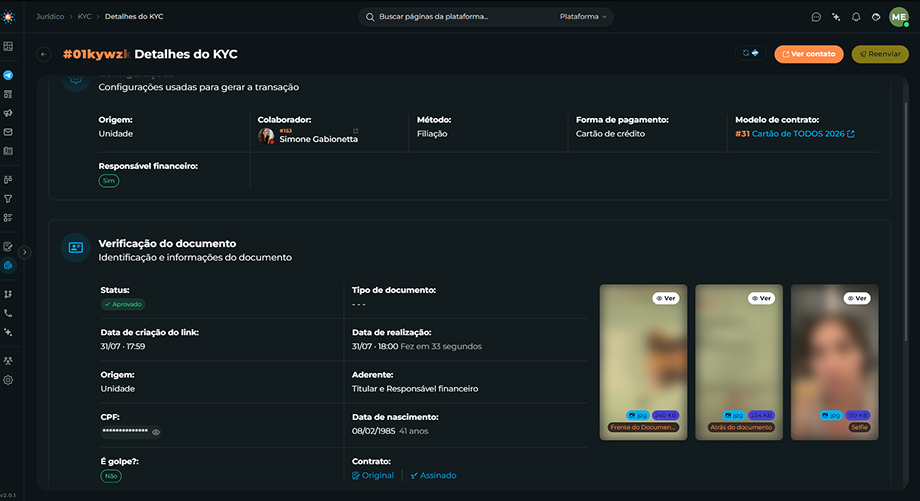Open the ME user avatar menu
This screenshot has height=501, width=920.
coord(899,17)
